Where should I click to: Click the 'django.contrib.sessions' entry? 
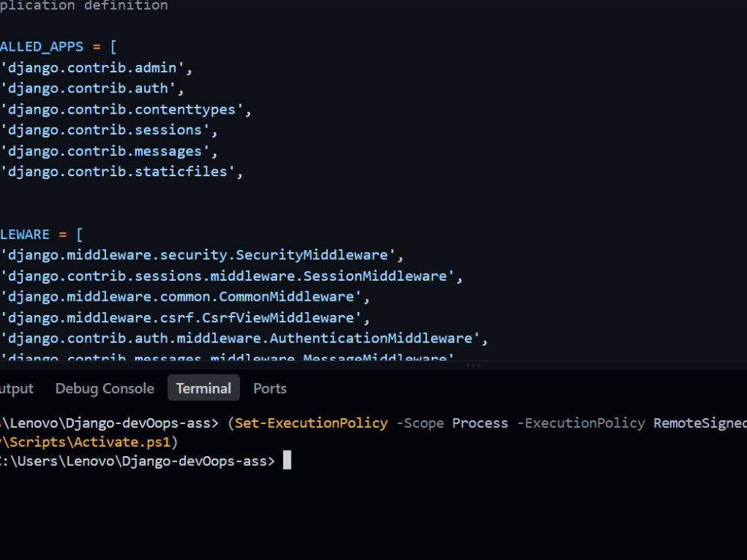(108, 130)
